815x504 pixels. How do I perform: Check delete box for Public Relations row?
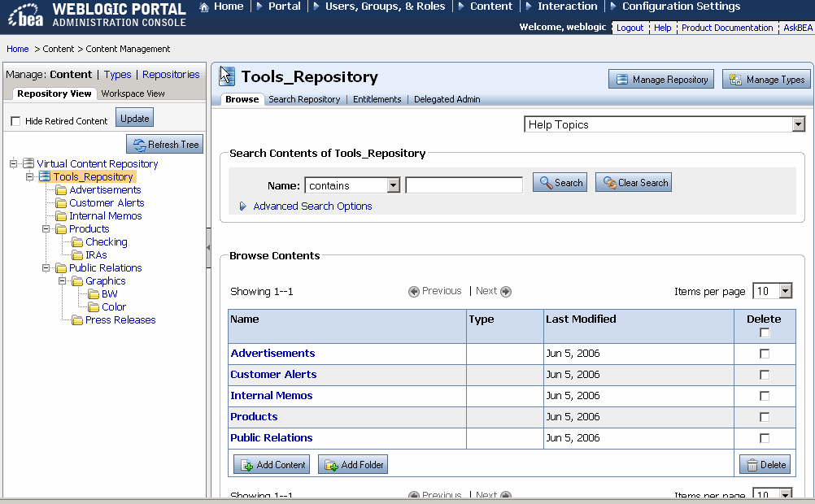point(765,438)
